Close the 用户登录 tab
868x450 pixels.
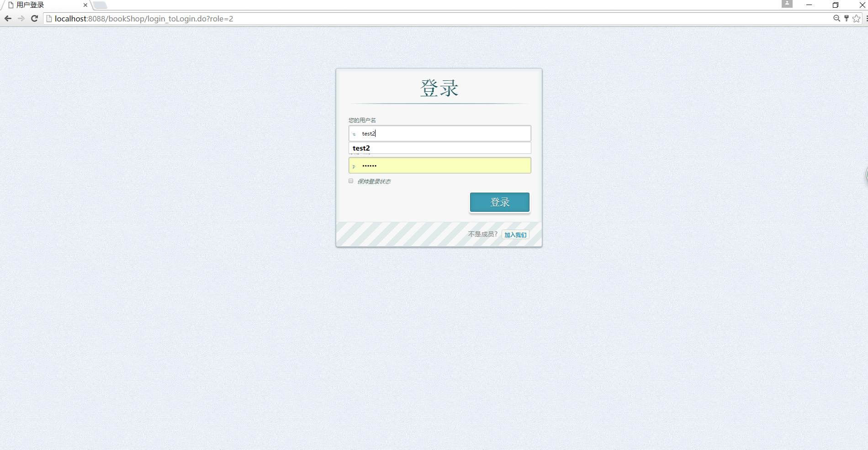coord(85,5)
